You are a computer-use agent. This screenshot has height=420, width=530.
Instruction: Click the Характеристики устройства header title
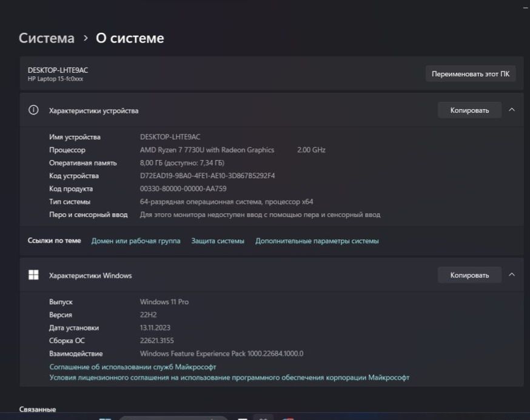tap(93, 111)
